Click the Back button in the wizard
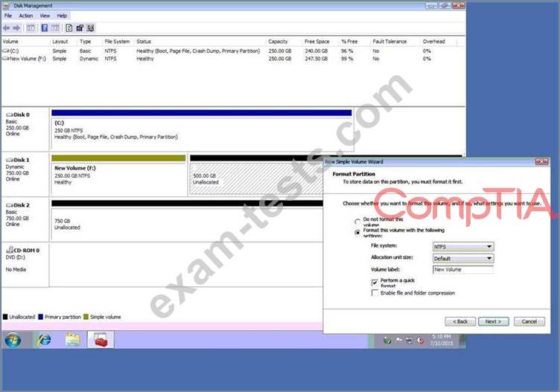This screenshot has height=392, width=560. pyautogui.click(x=460, y=321)
